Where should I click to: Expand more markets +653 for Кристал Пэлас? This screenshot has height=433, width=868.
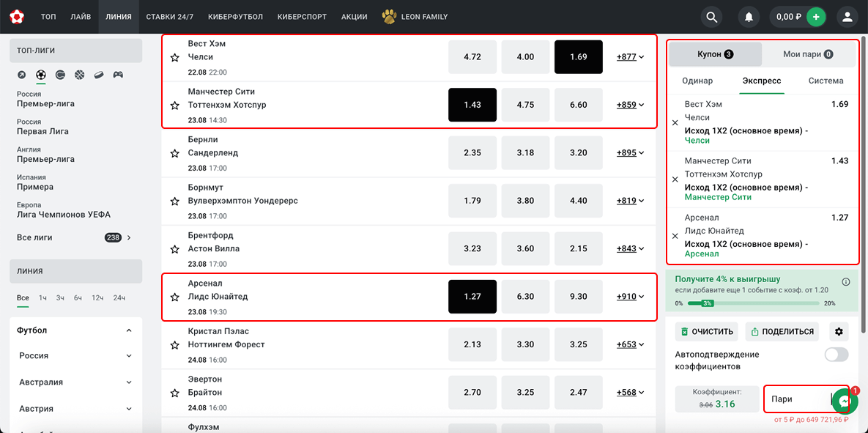coord(631,344)
